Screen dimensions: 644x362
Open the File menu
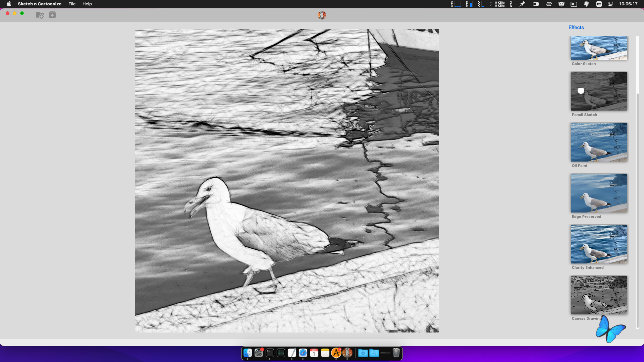[x=72, y=4]
